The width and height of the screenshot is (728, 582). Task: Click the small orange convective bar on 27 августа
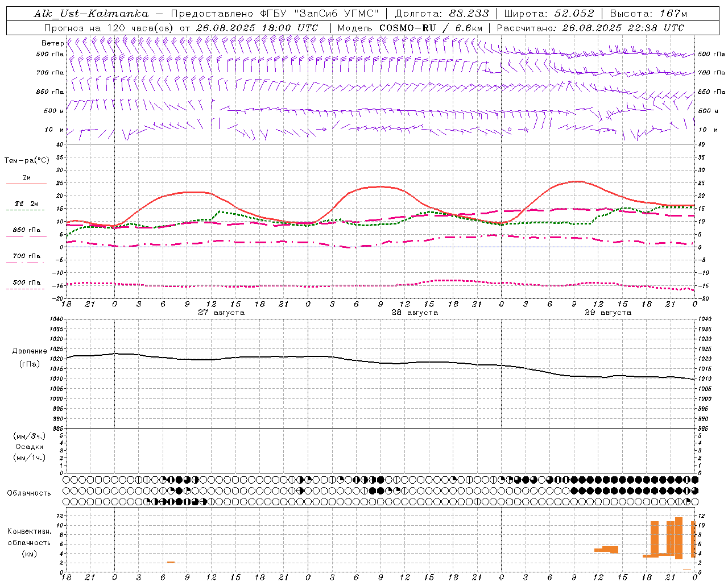171,562
